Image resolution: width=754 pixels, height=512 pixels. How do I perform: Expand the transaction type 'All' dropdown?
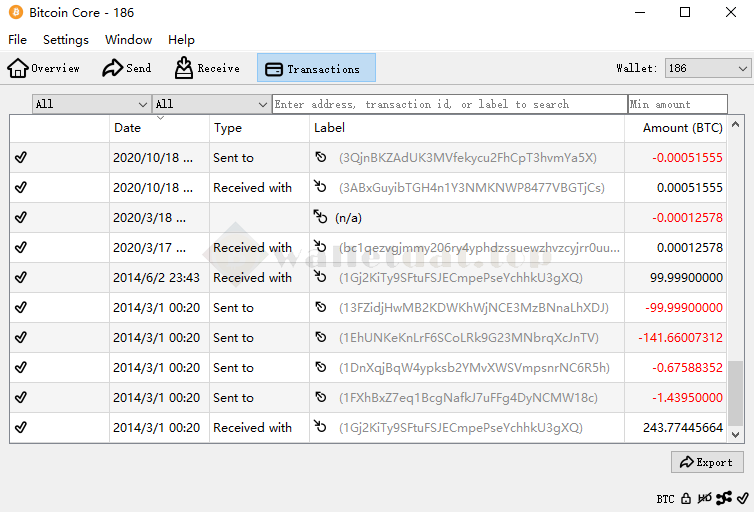(211, 104)
